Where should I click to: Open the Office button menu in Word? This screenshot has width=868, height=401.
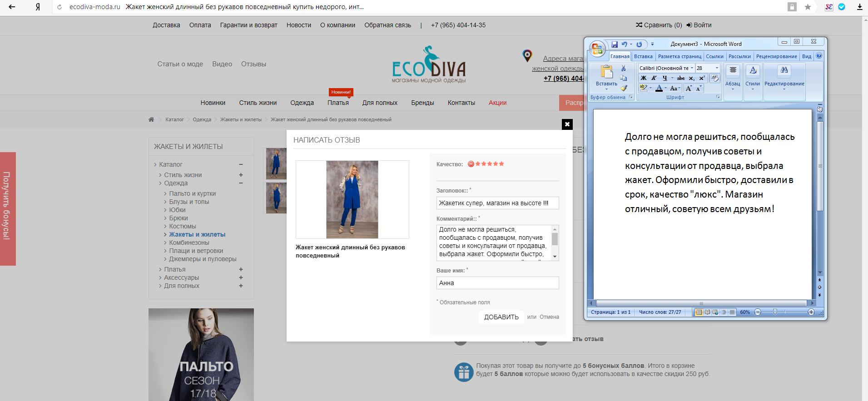click(x=597, y=49)
